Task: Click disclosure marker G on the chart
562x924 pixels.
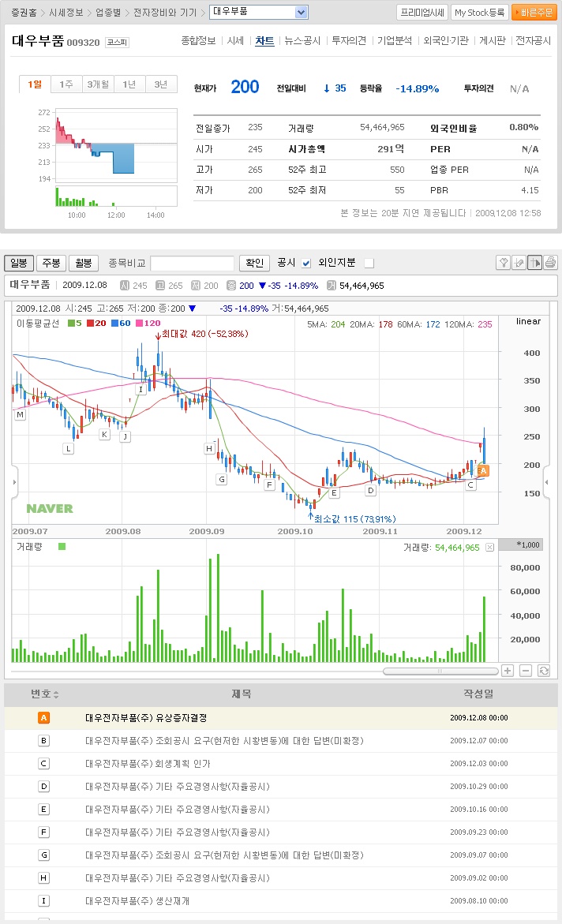Action: point(222,479)
